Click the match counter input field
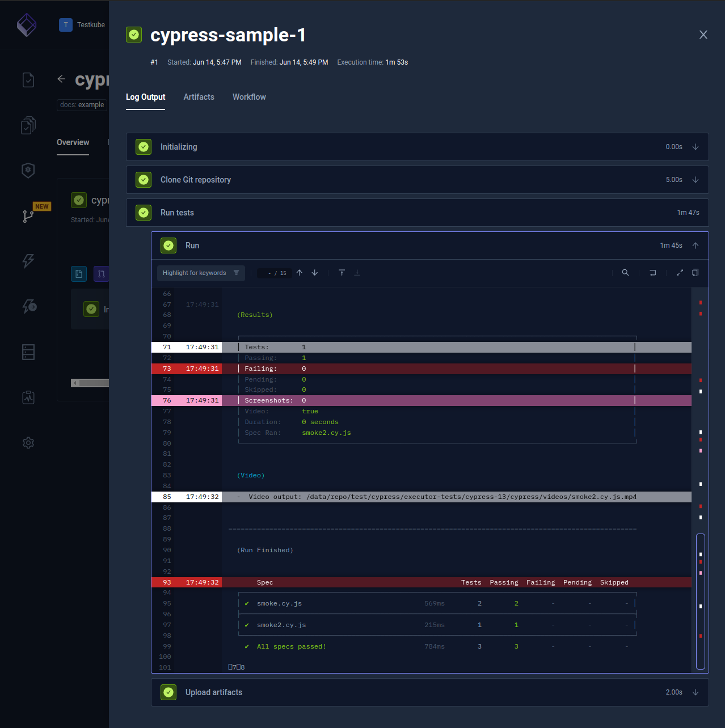Viewport: 725px width, 728px height. click(275, 273)
